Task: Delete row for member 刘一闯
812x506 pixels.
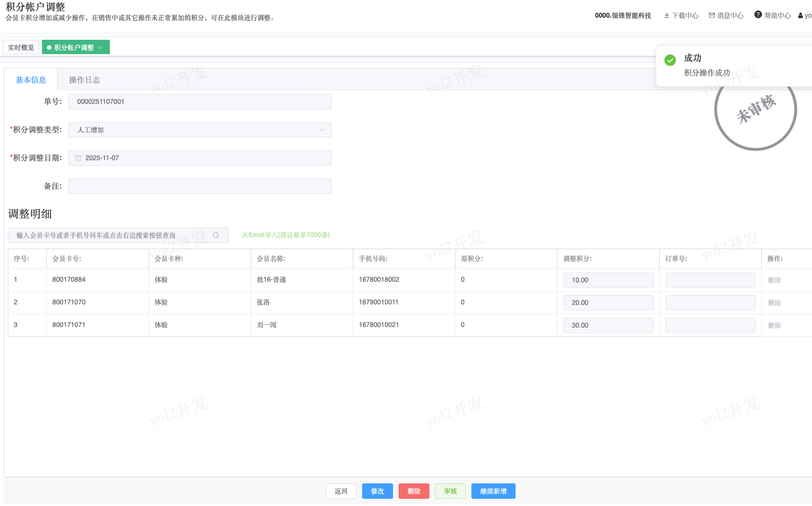Action: pos(774,325)
